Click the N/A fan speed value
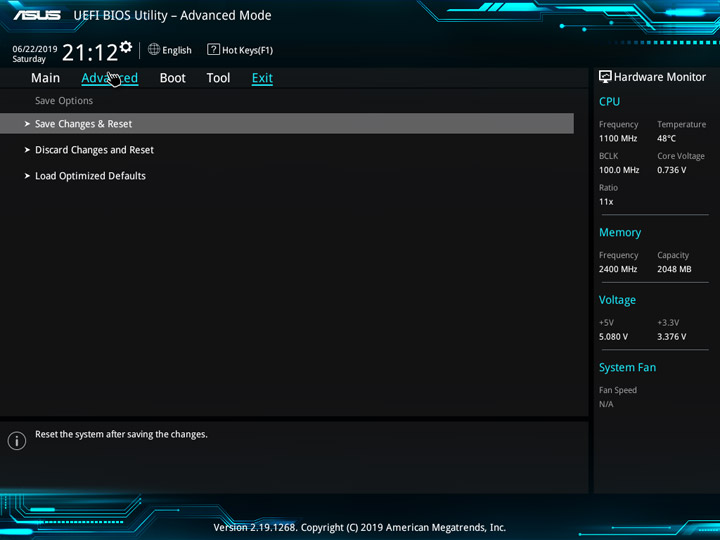The height and width of the screenshot is (540, 720). [606, 404]
